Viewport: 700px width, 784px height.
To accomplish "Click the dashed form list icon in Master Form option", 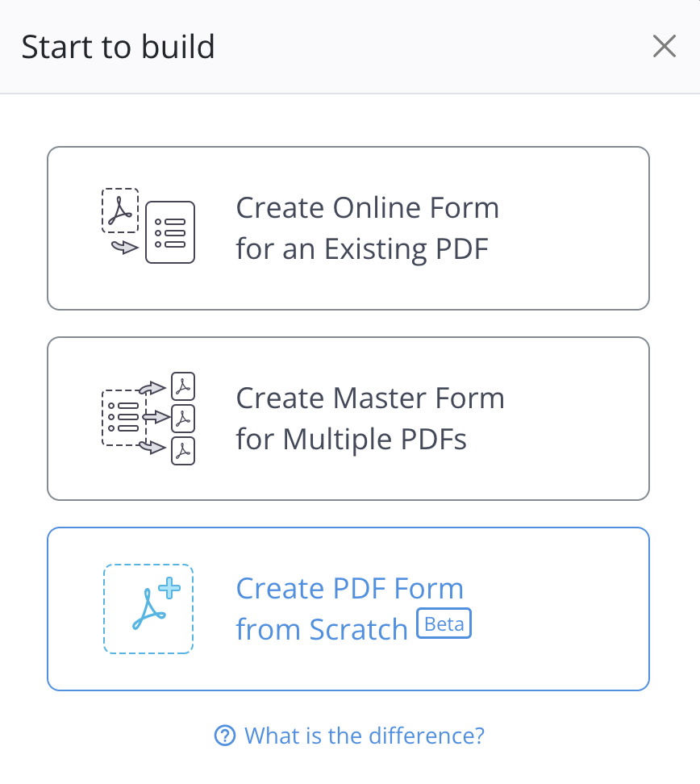I will click(x=123, y=417).
